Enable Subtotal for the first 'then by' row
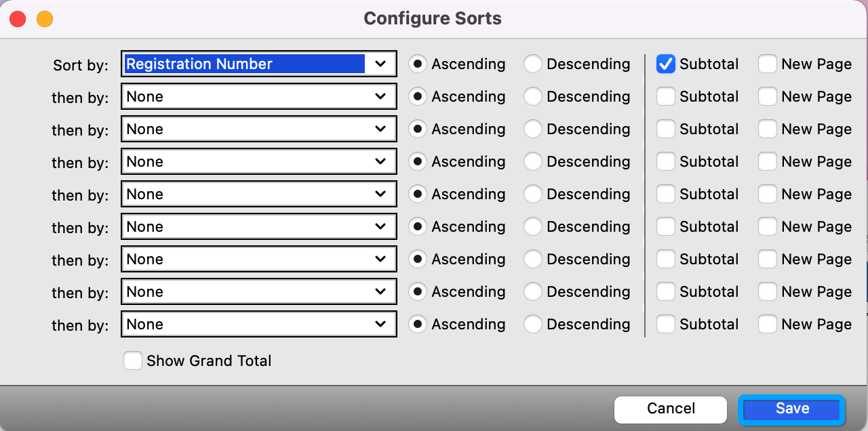This screenshot has width=868, height=431. point(666,97)
